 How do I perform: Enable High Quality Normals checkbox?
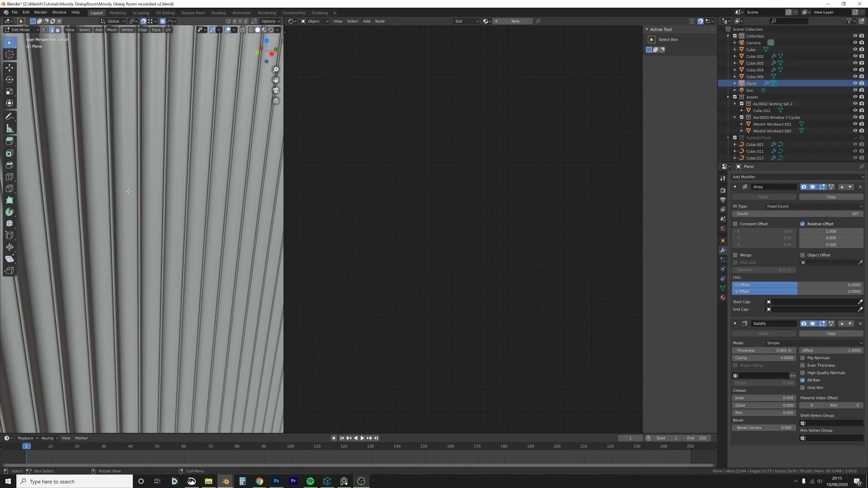tap(802, 373)
